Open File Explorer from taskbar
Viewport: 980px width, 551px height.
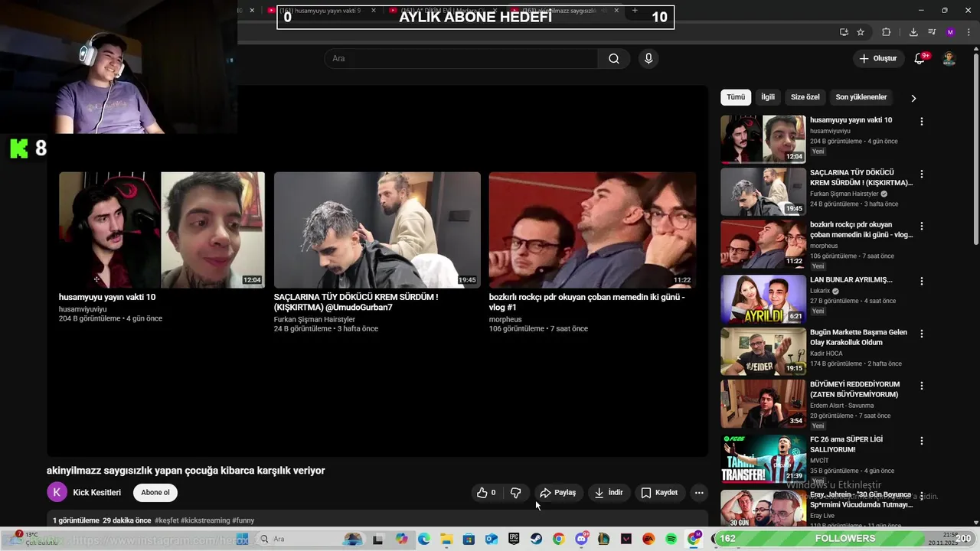(x=446, y=539)
